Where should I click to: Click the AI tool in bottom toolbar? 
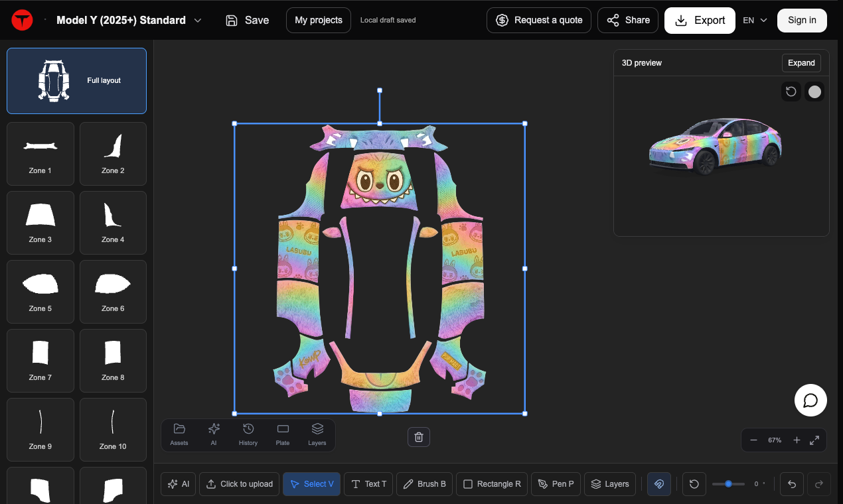coord(179,484)
